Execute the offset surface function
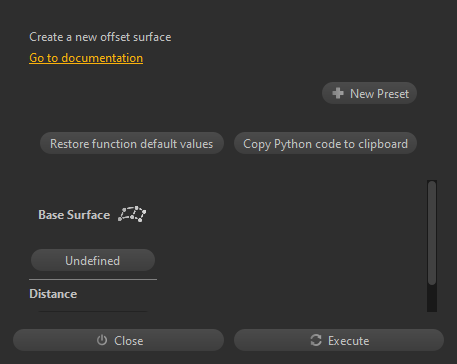The height and width of the screenshot is (364, 457). point(339,340)
